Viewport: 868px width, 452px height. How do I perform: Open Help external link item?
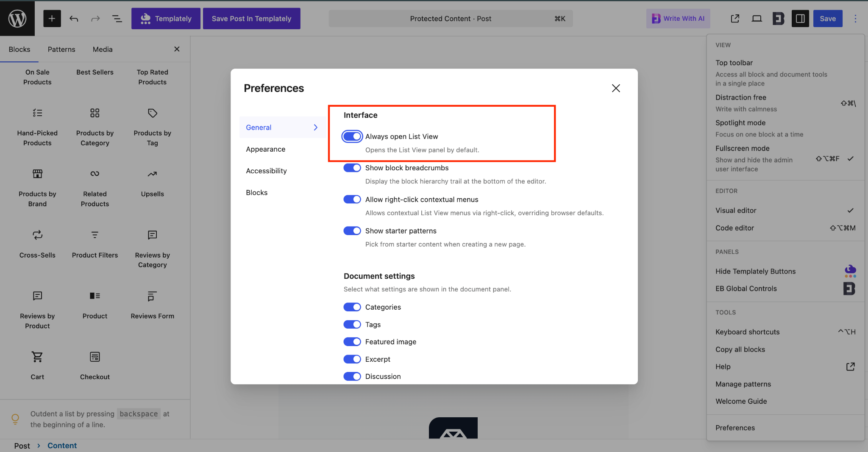pyautogui.click(x=785, y=367)
